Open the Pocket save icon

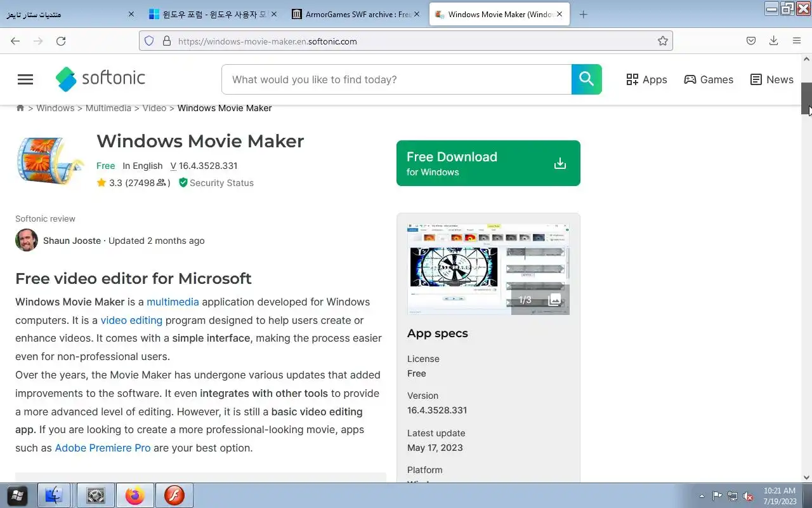[x=751, y=41]
